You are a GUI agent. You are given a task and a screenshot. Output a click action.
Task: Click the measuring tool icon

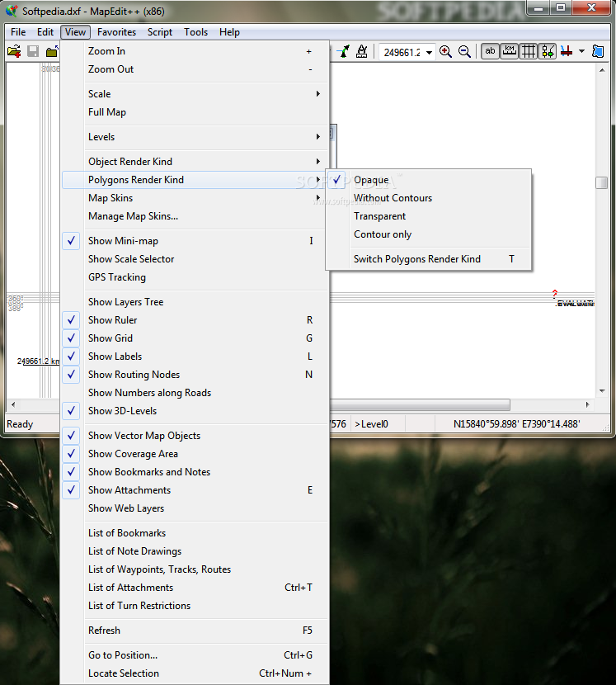[x=362, y=51]
